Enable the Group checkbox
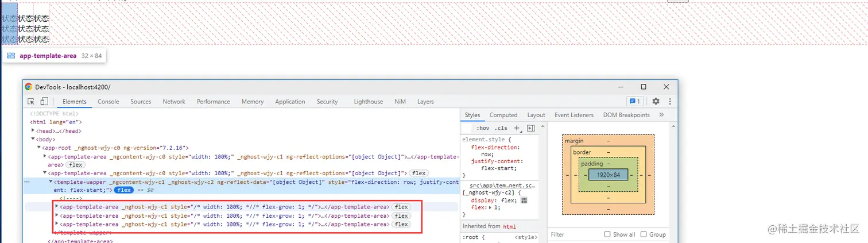This screenshot has height=243, width=868. pyautogui.click(x=644, y=234)
